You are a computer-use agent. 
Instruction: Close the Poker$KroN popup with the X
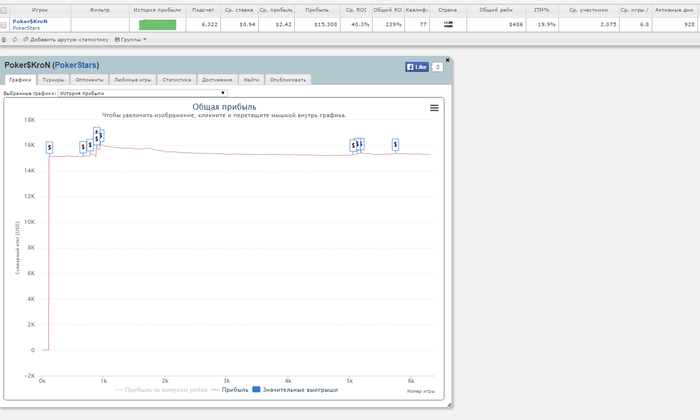pos(447,60)
